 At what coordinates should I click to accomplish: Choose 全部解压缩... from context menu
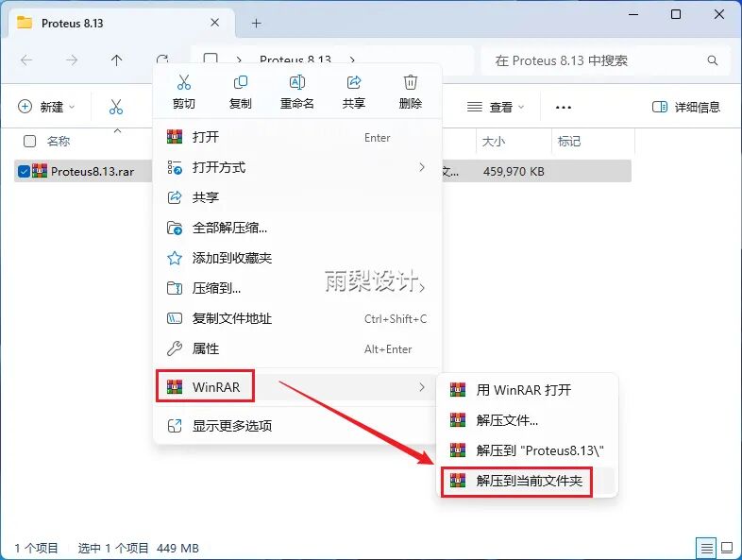[229, 228]
